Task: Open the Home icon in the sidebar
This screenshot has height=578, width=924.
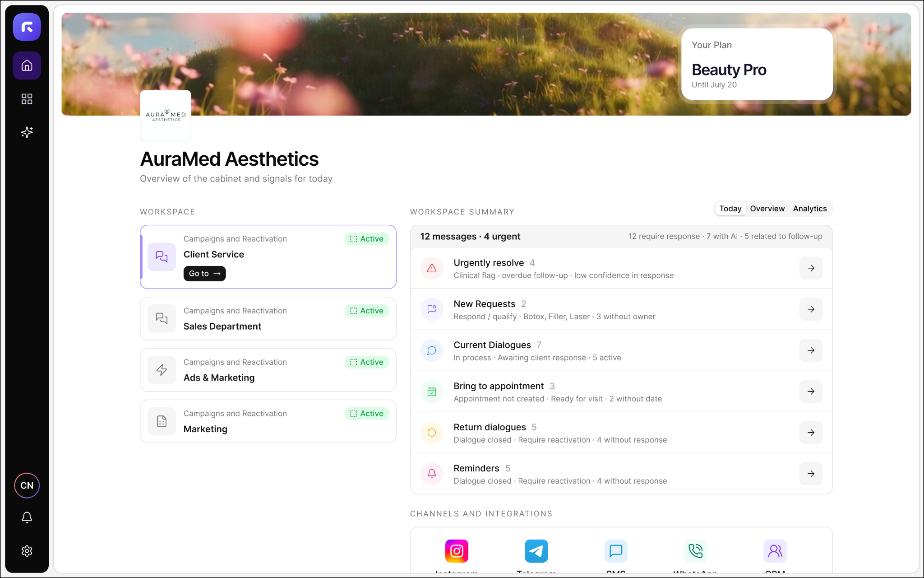Action: click(27, 65)
